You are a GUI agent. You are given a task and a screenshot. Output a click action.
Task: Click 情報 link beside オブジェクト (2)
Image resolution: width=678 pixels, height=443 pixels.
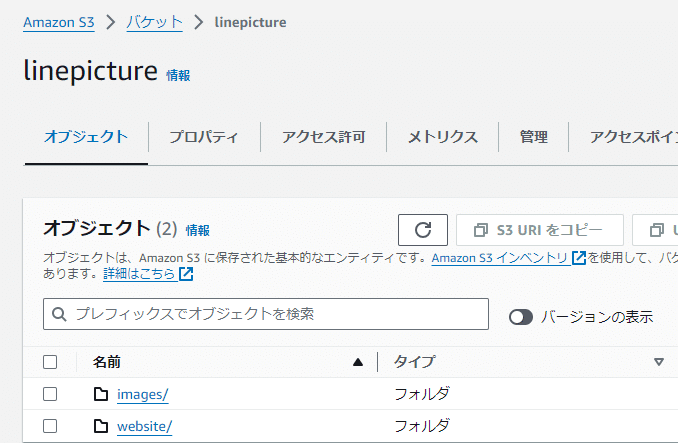point(198,230)
